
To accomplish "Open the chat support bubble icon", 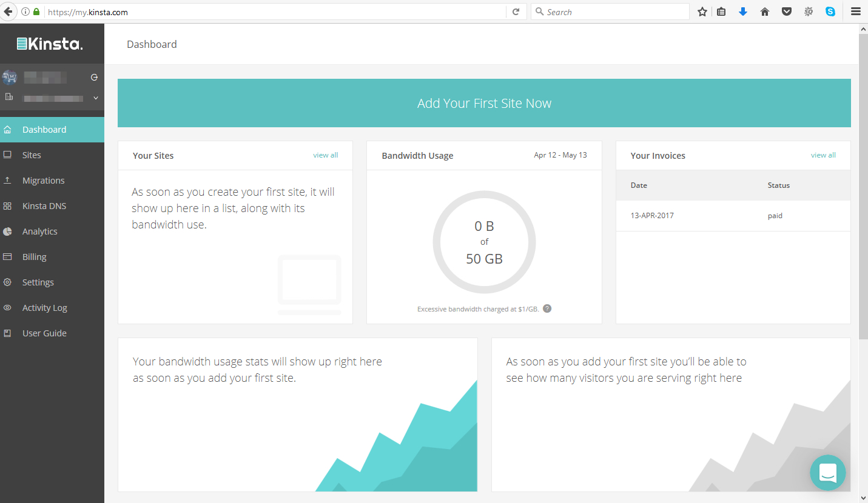I will point(827,472).
